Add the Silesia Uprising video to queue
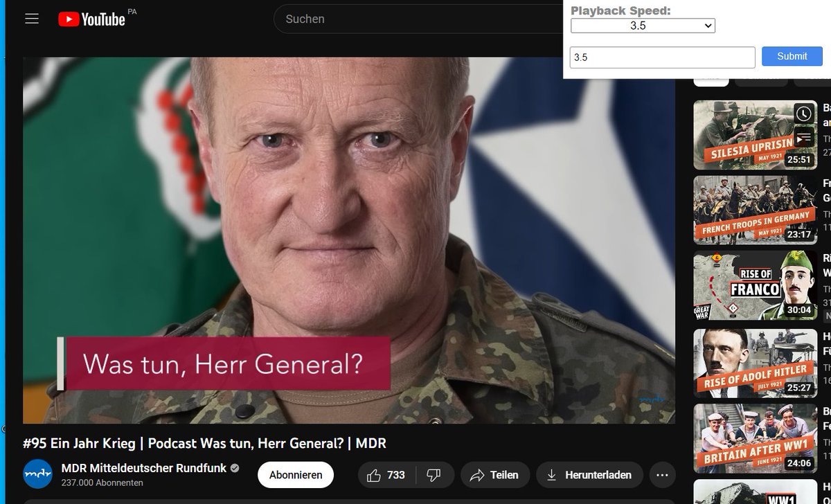Image resolution: width=831 pixels, height=504 pixels. (803, 138)
